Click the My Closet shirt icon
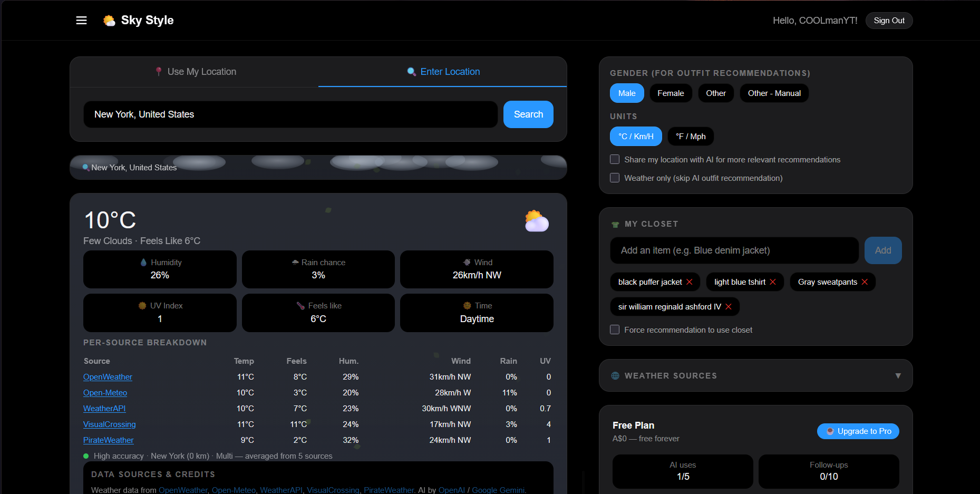The width and height of the screenshot is (980, 494). pos(615,225)
